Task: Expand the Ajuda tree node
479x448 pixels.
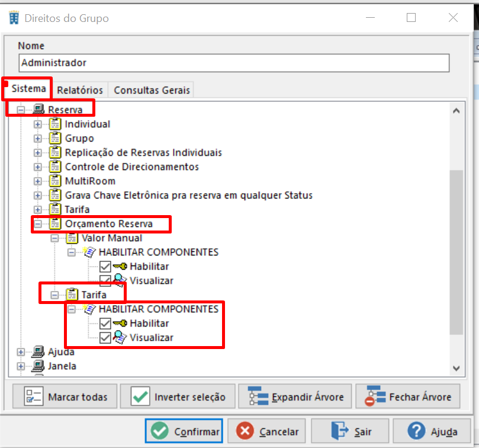Action: (21, 352)
